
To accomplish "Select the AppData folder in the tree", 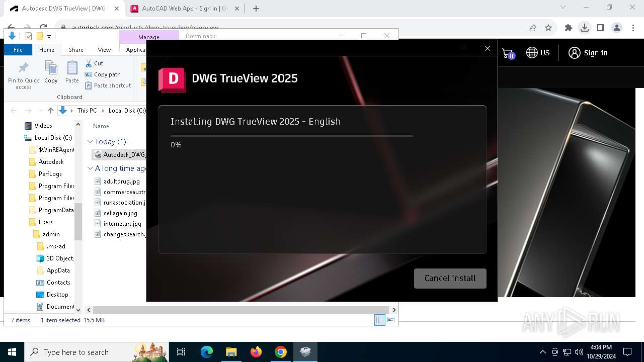I will coord(58,270).
